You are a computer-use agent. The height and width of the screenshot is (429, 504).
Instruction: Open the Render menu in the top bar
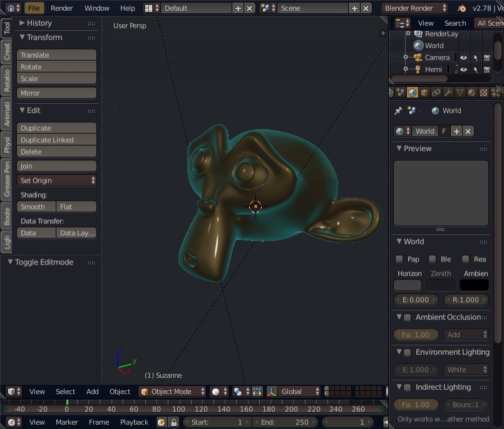pyautogui.click(x=61, y=8)
